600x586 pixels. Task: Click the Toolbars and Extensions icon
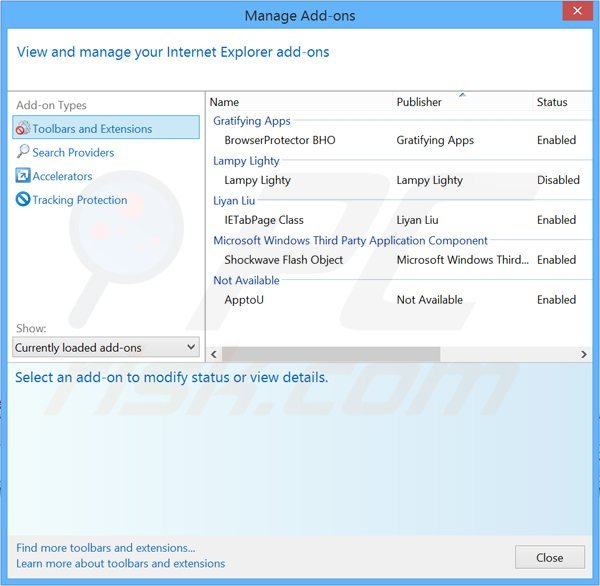(x=23, y=128)
